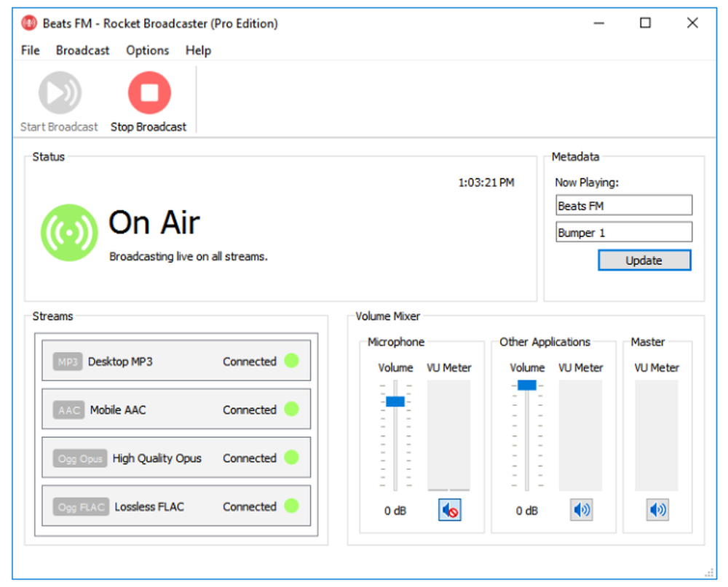This screenshot has width=728, height=587.
Task: Click the Rocket Broadcaster title bar icon
Action: click(29, 23)
